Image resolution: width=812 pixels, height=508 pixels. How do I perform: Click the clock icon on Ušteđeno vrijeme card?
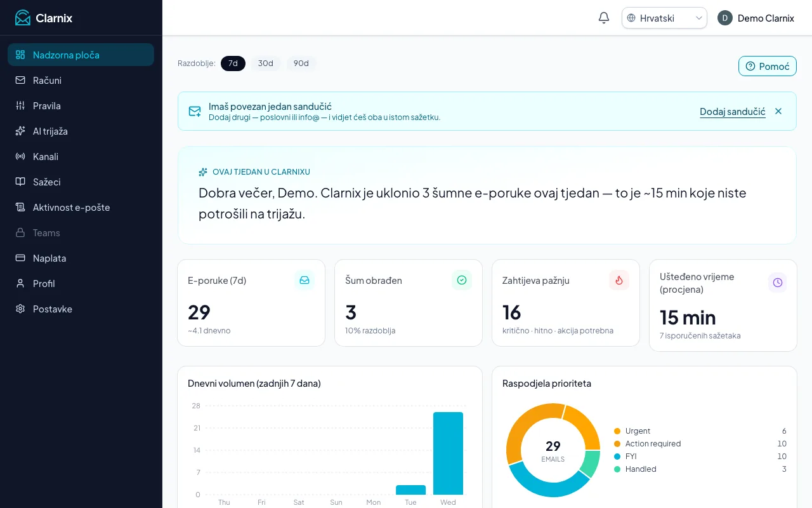click(778, 283)
